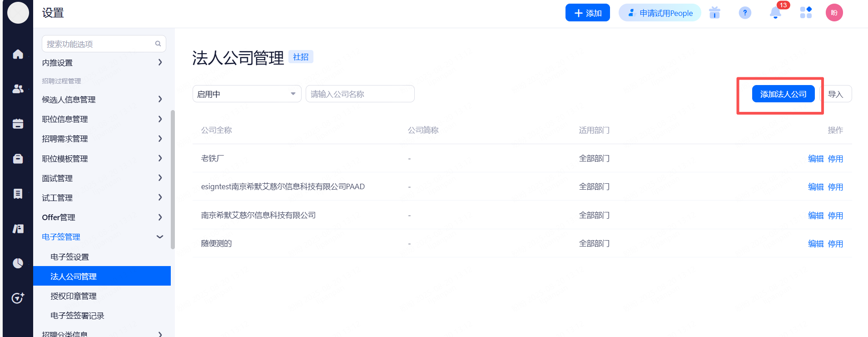Click the 请输入公司名称 search field

360,94
